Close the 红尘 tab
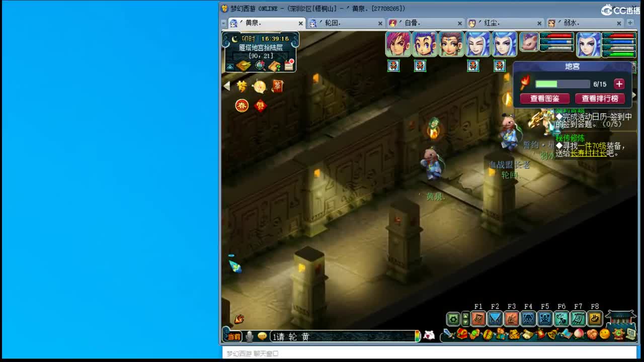 pyautogui.click(x=539, y=23)
